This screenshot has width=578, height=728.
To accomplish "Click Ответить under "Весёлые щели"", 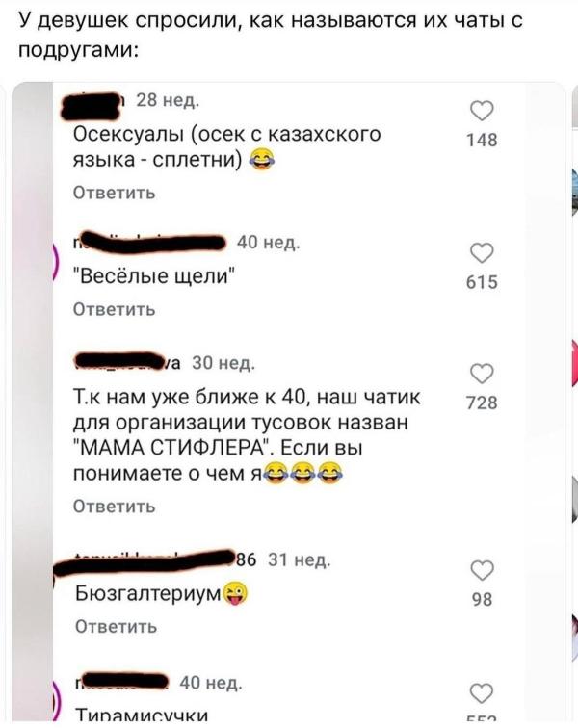I will (x=115, y=309).
